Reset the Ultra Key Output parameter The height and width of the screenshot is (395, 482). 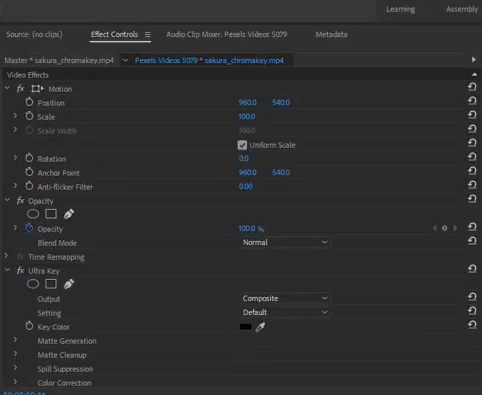472,297
